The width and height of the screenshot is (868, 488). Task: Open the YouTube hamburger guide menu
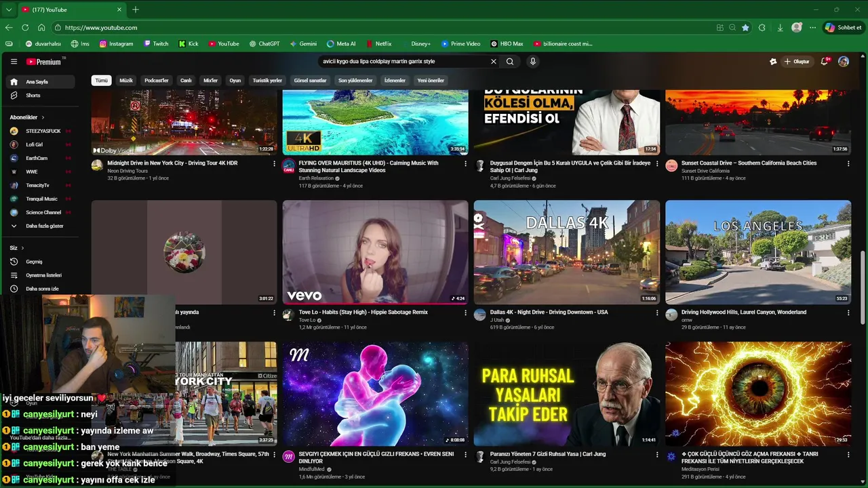click(x=14, y=62)
